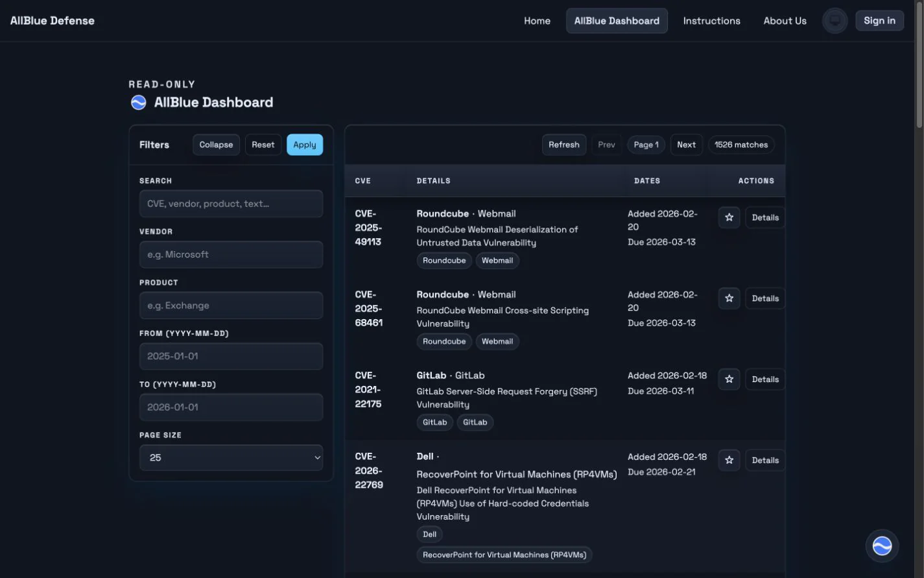Click CVE-2025-68461 identifier text

point(368,309)
